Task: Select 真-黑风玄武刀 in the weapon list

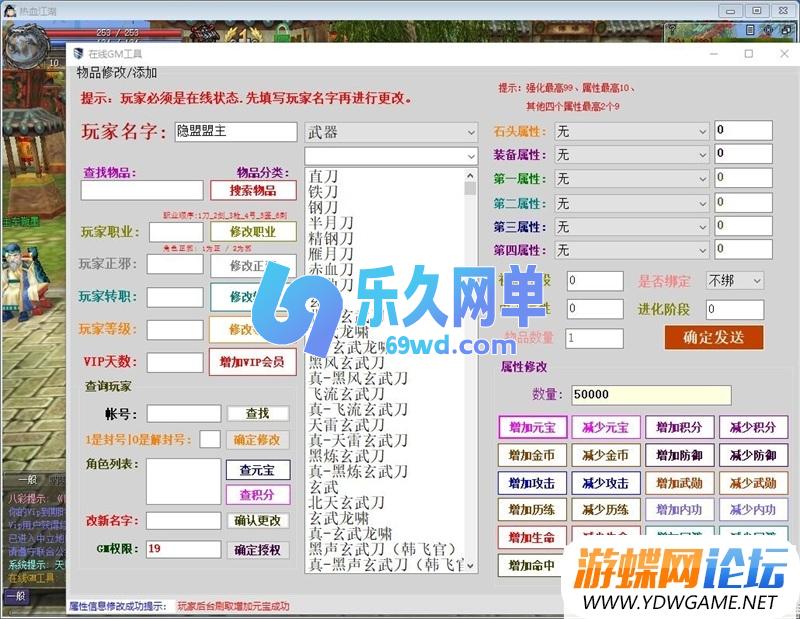Action: [x=358, y=379]
